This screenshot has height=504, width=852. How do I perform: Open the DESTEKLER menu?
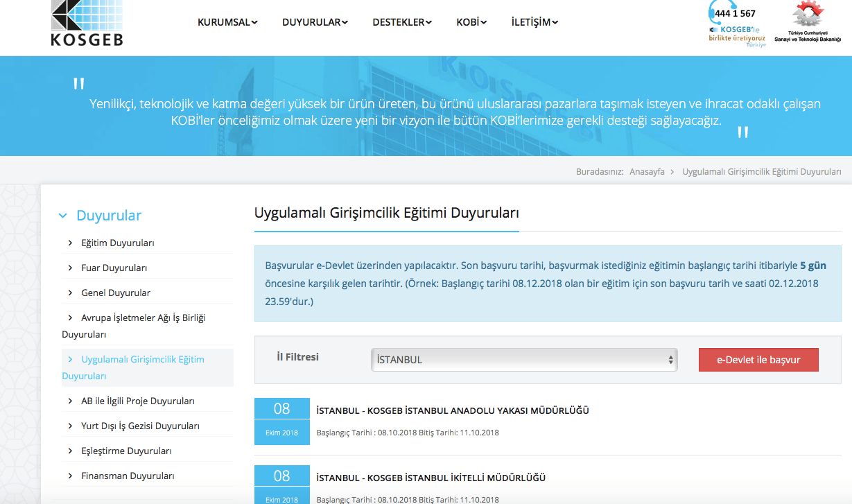[x=402, y=22]
